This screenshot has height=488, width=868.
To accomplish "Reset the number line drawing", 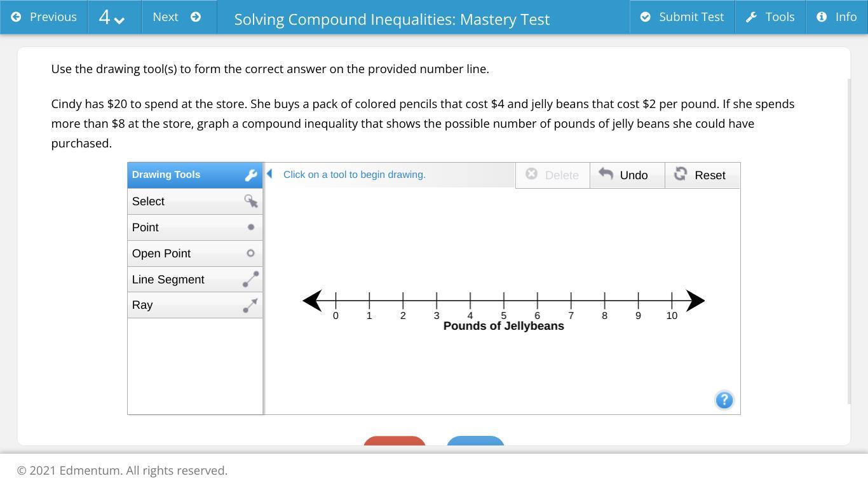I will tap(702, 175).
